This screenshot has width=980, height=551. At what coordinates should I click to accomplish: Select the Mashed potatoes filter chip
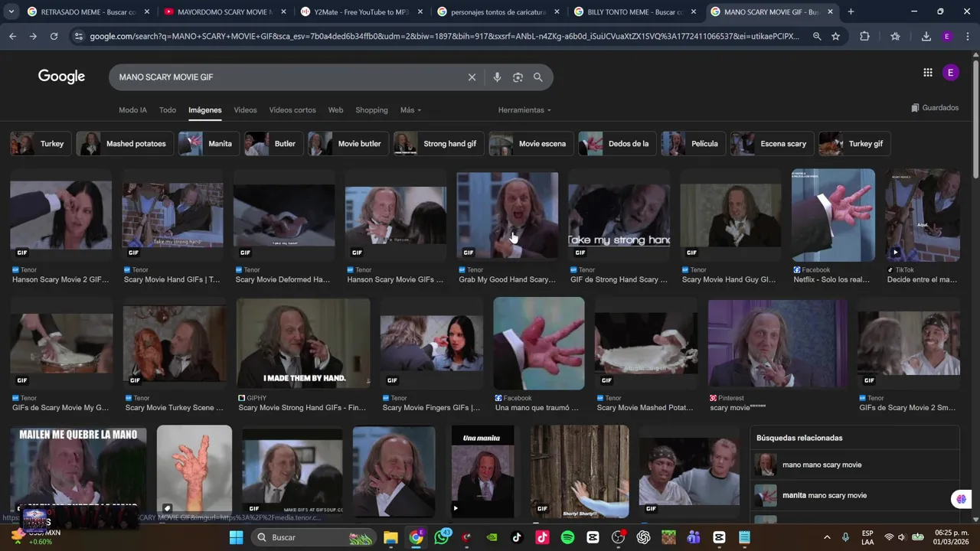pyautogui.click(x=125, y=144)
